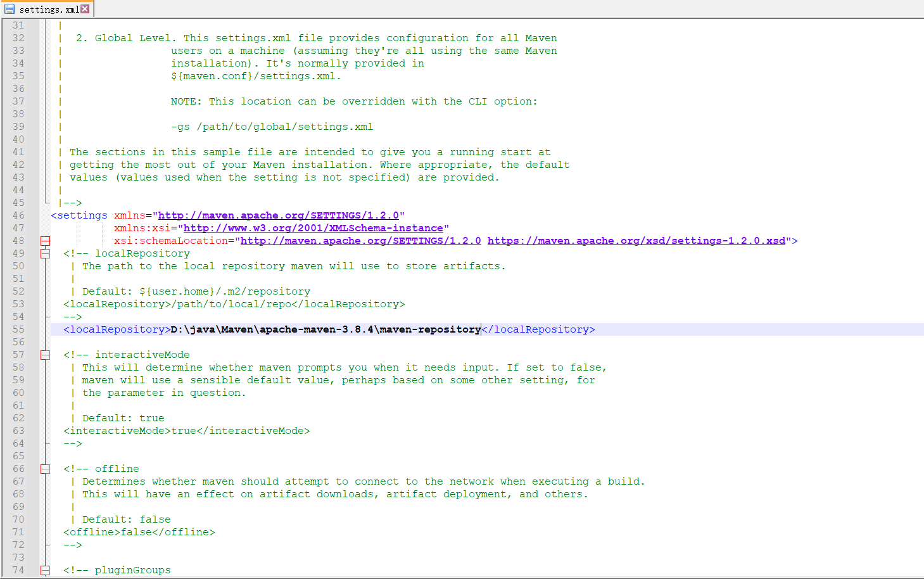Close the settings.xml tab with red X
The image size is (924, 579).
[85, 9]
